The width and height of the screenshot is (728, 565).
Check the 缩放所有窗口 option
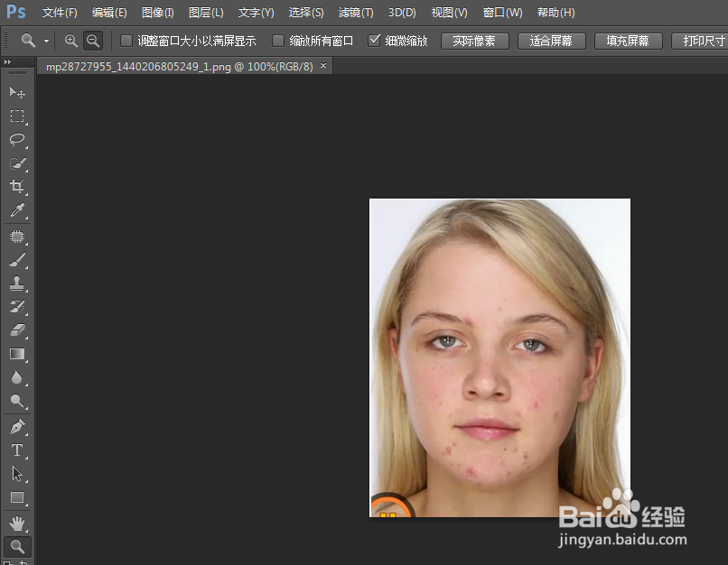click(278, 41)
